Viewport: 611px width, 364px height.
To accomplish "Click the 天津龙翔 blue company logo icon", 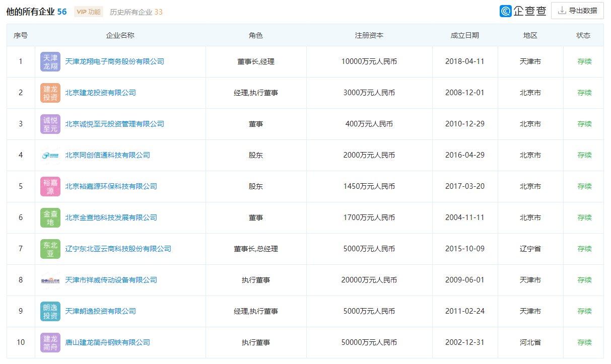I will 50,61.
